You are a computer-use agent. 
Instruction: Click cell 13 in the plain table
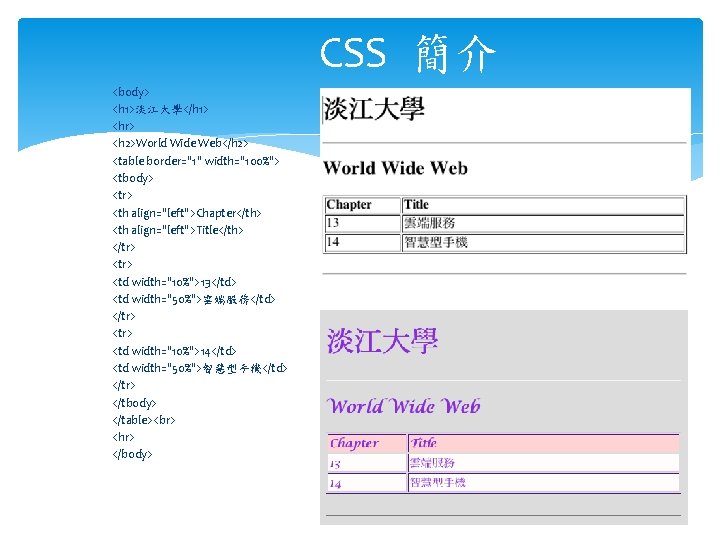point(362,223)
